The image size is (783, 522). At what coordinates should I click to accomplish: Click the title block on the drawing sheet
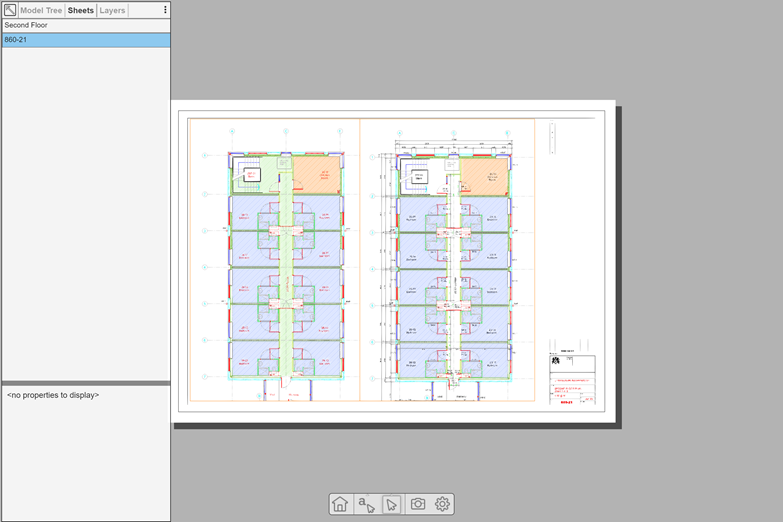click(x=571, y=381)
